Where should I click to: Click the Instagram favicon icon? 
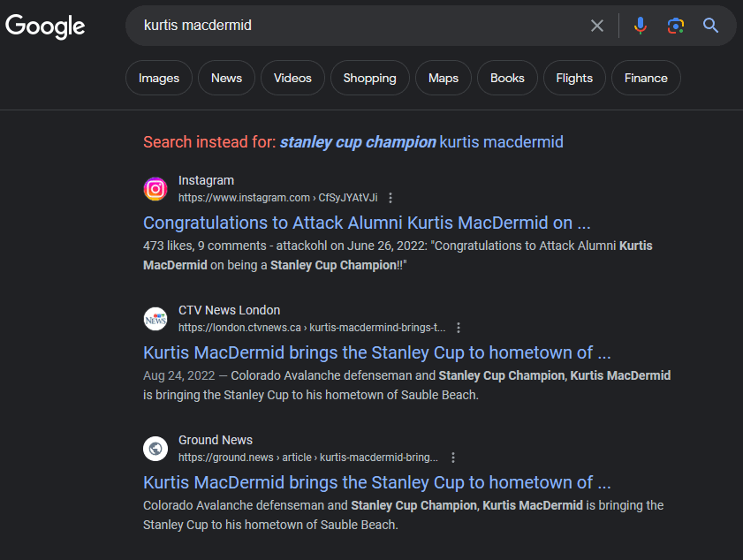pyautogui.click(x=155, y=189)
